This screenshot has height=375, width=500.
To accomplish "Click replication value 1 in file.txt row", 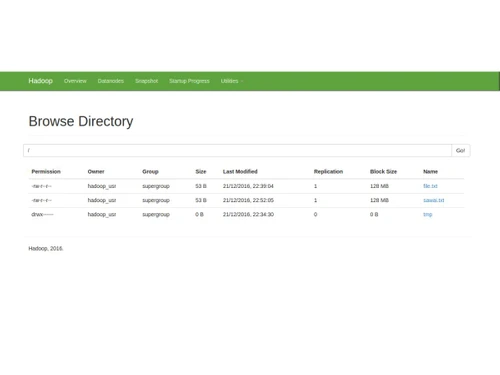I will 315,186.
